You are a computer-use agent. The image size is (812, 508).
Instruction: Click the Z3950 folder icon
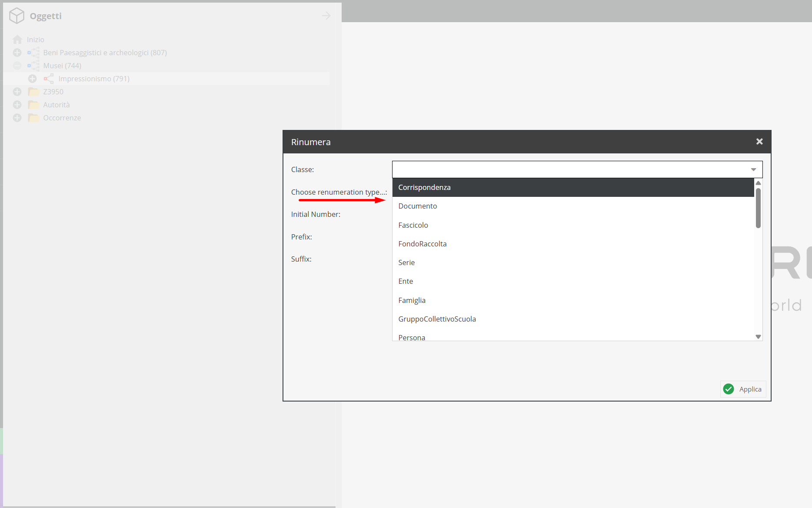(33, 92)
